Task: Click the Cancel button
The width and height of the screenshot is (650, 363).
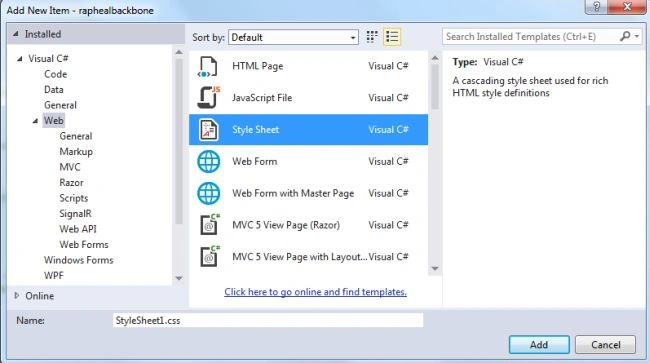Action: [606, 344]
